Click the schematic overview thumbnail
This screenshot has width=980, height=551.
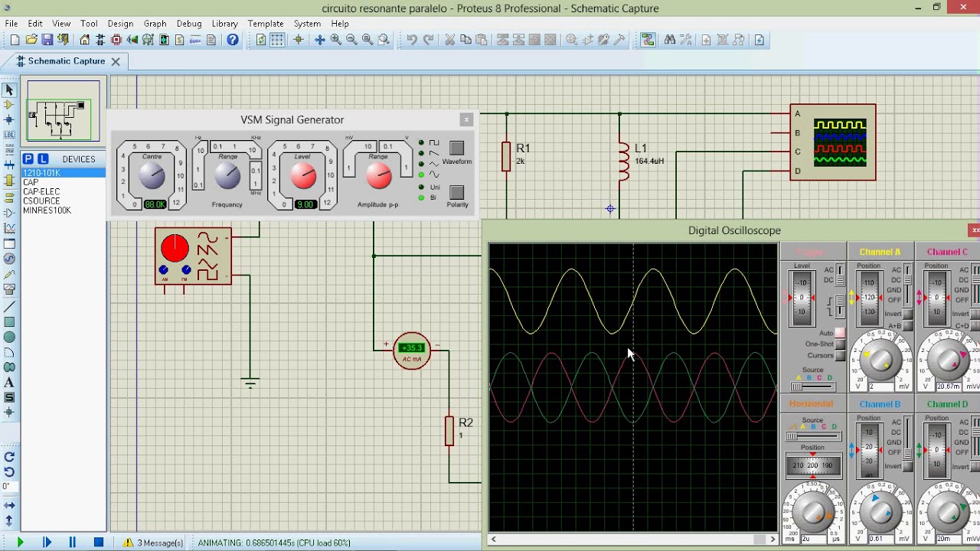tap(64, 112)
